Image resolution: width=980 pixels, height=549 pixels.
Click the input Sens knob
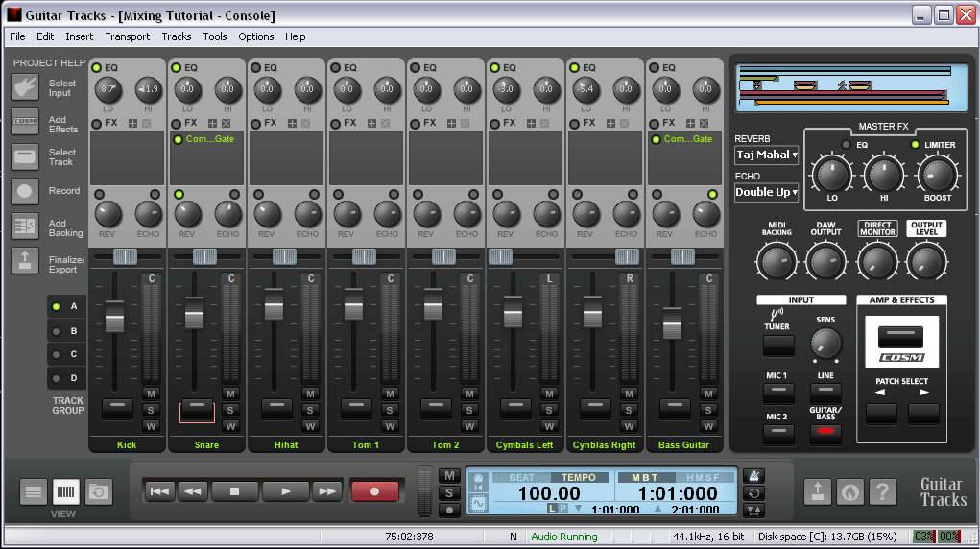825,343
